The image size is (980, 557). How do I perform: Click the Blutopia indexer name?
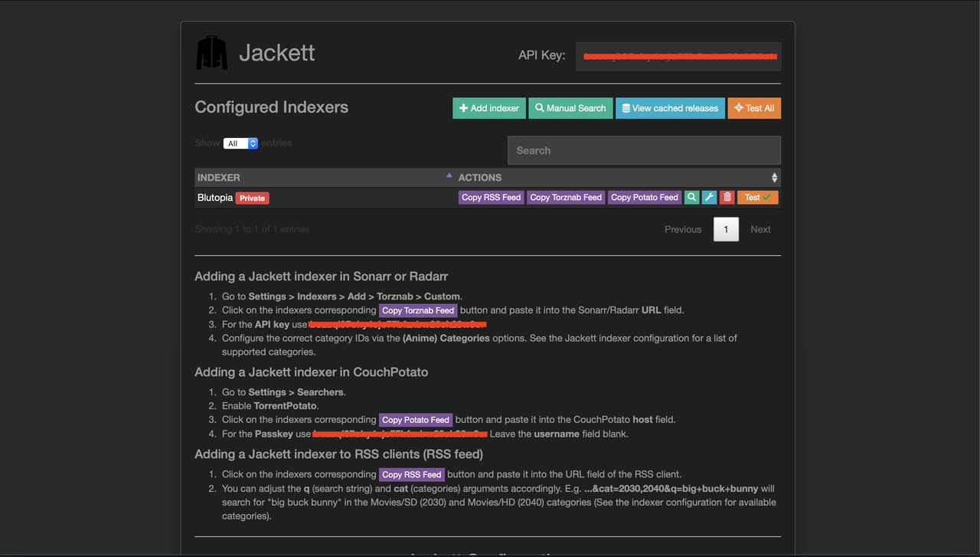(x=215, y=198)
